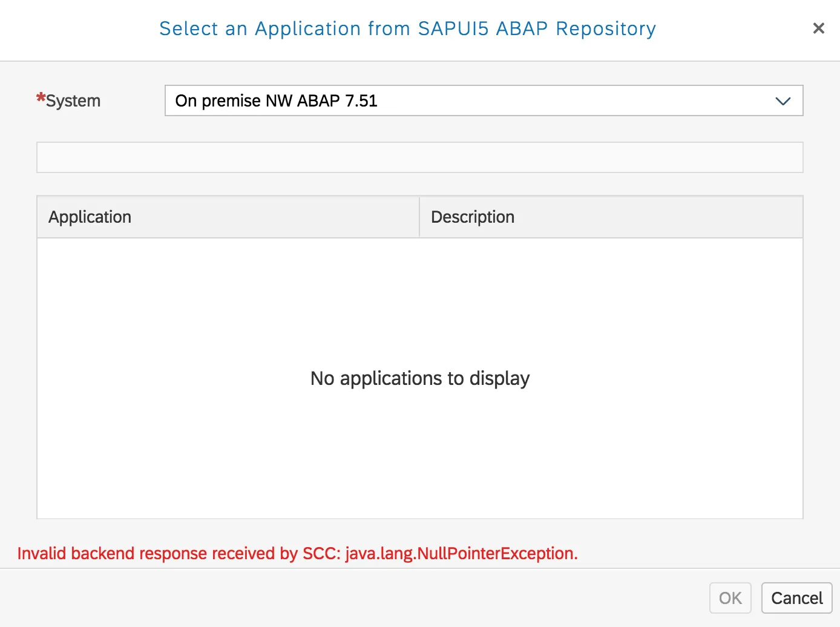Click the dialog title 'Select an Application from SAPUI5 ABAP Repository'
Viewport: 840px width, 627px height.
(407, 28)
